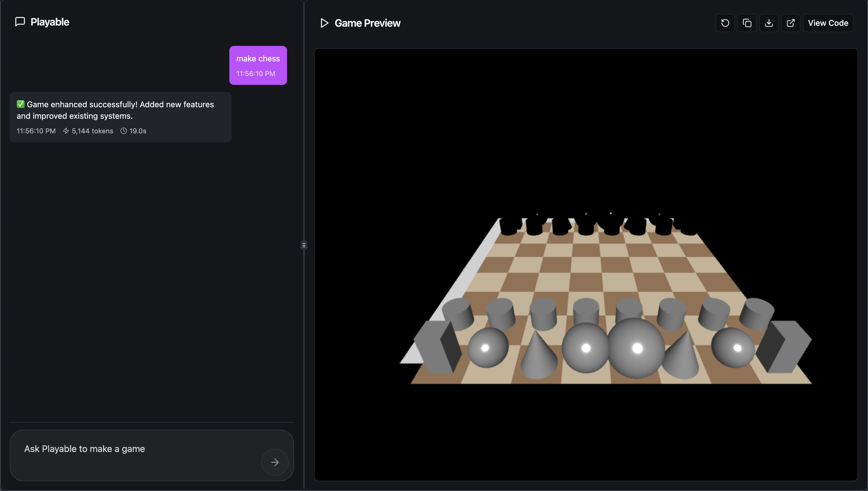The height and width of the screenshot is (491, 868).
Task: Click the copy code icon
Action: point(747,23)
